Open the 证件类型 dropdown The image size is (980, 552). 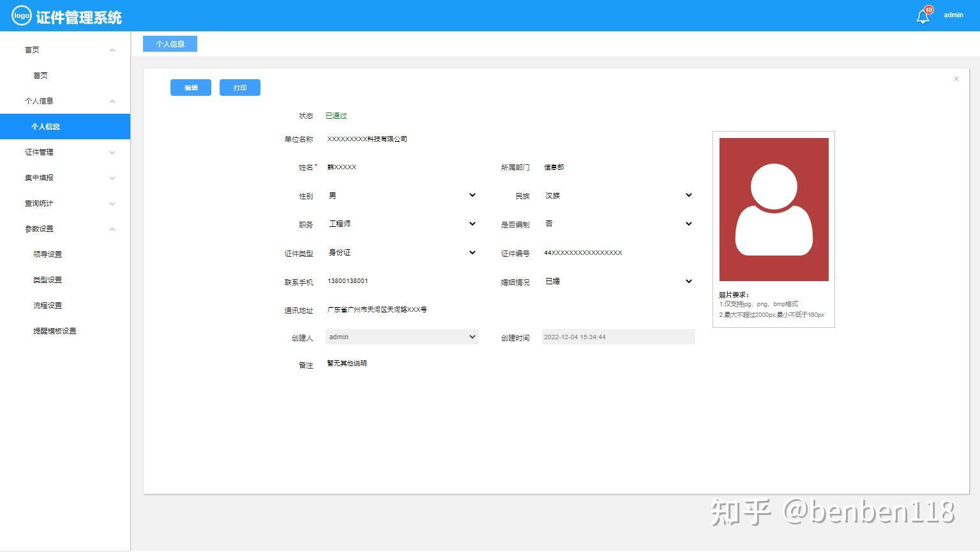(402, 252)
